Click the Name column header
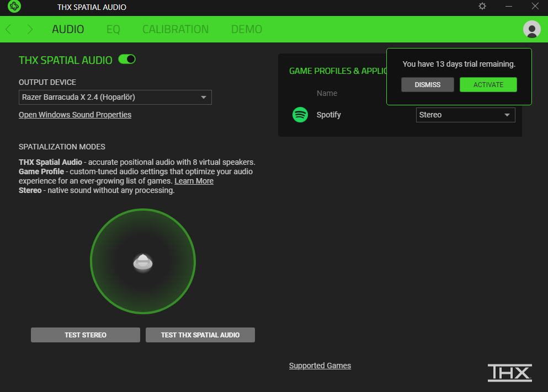 pyautogui.click(x=327, y=93)
